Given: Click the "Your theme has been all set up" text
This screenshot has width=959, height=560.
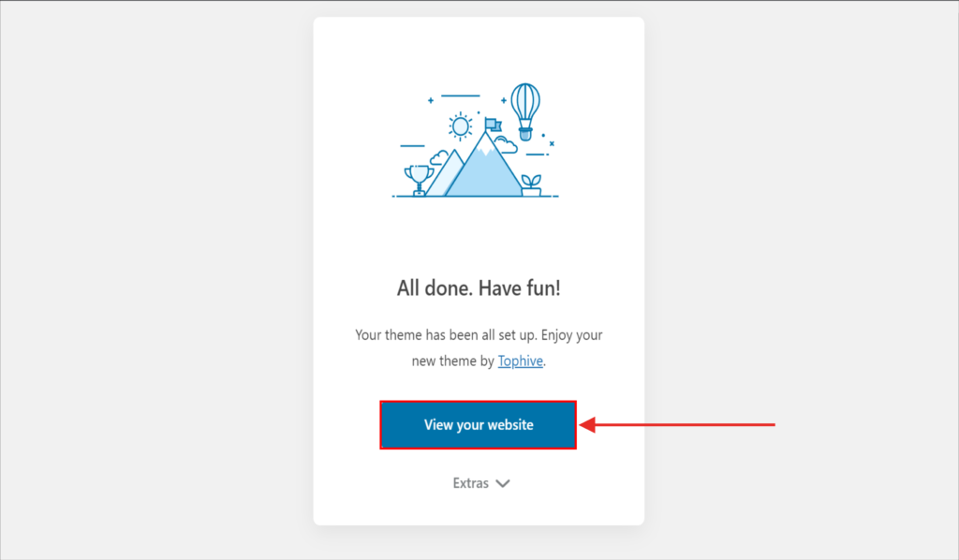Looking at the screenshot, I should tap(479, 334).
